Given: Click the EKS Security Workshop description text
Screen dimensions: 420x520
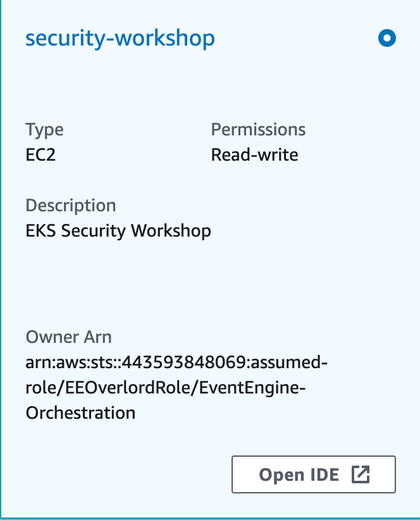Looking at the screenshot, I should pyautogui.click(x=118, y=231).
